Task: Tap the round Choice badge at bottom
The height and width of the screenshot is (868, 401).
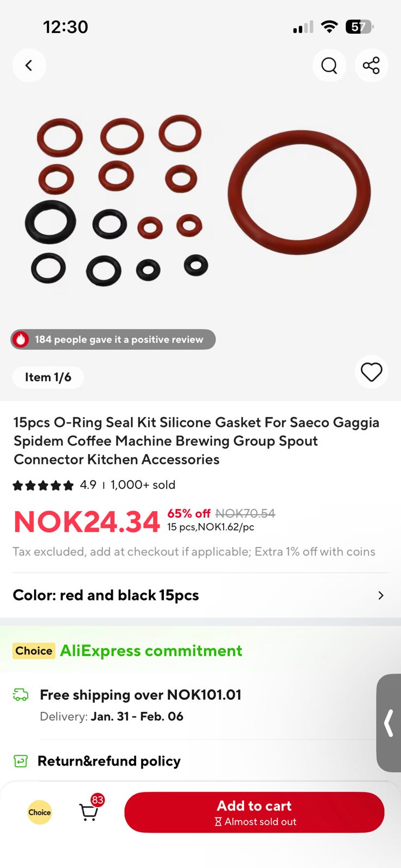Action: [40, 812]
